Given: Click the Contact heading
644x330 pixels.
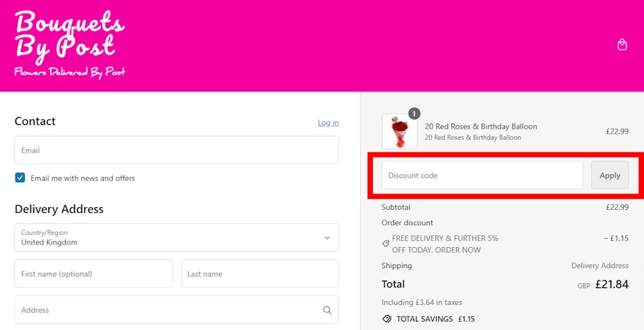Looking at the screenshot, I should tap(35, 122).
